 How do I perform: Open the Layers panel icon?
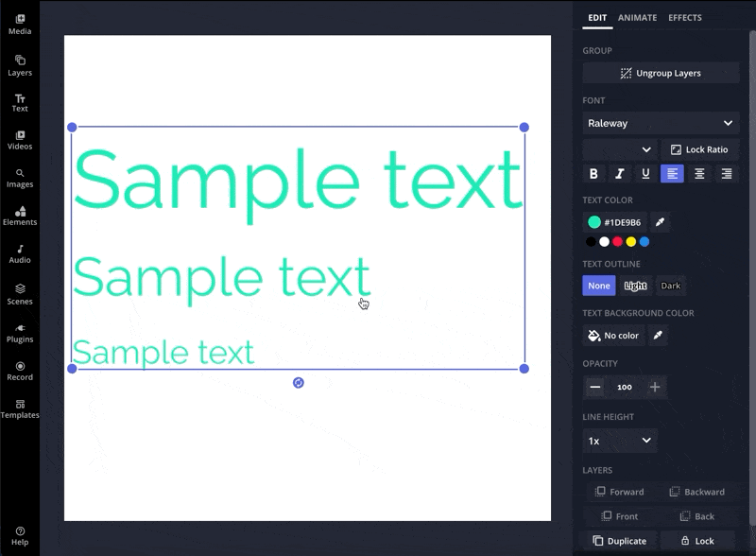tap(20, 65)
